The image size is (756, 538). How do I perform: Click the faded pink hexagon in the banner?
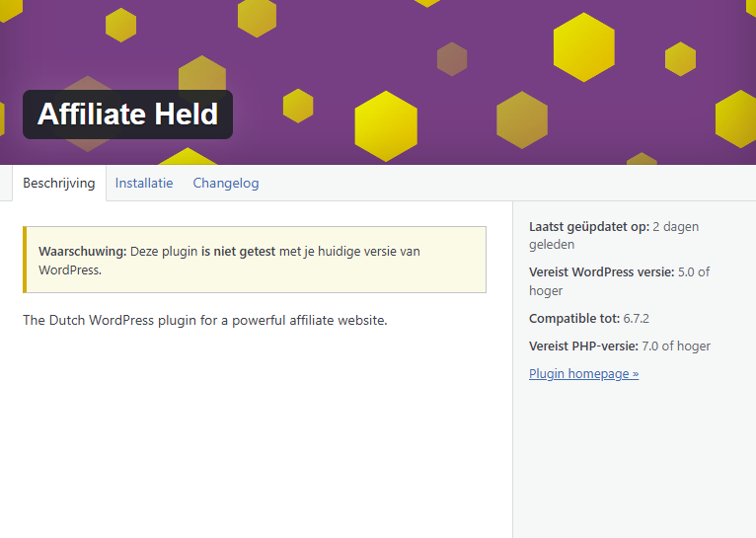point(452,59)
